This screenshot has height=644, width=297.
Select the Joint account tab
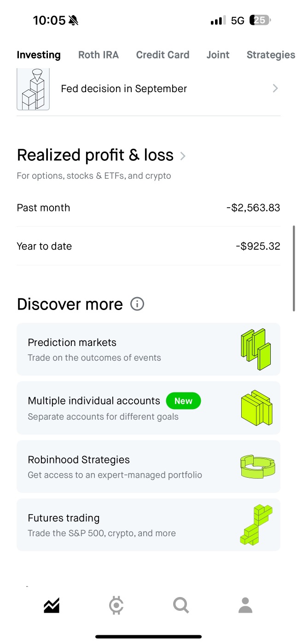click(218, 55)
